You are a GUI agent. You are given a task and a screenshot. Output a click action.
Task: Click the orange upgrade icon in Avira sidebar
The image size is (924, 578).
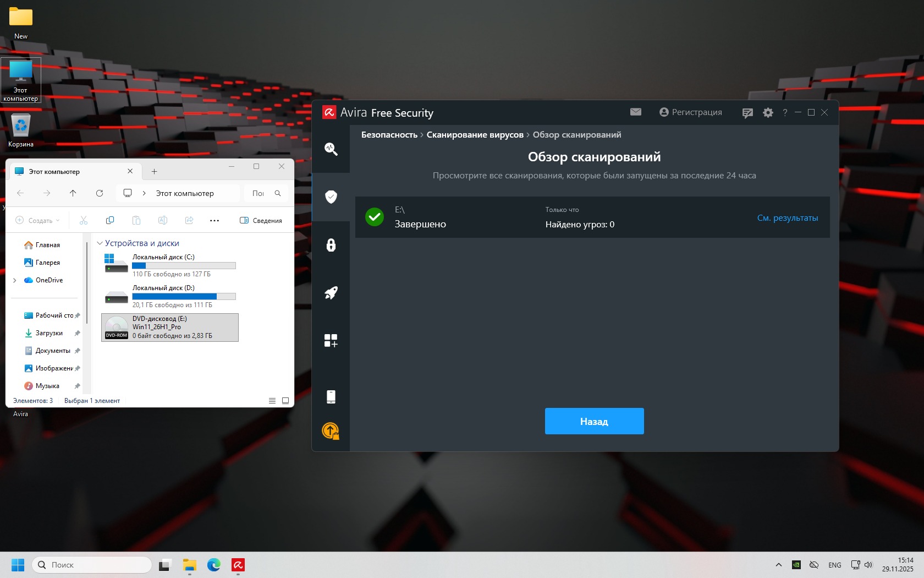pos(331,430)
